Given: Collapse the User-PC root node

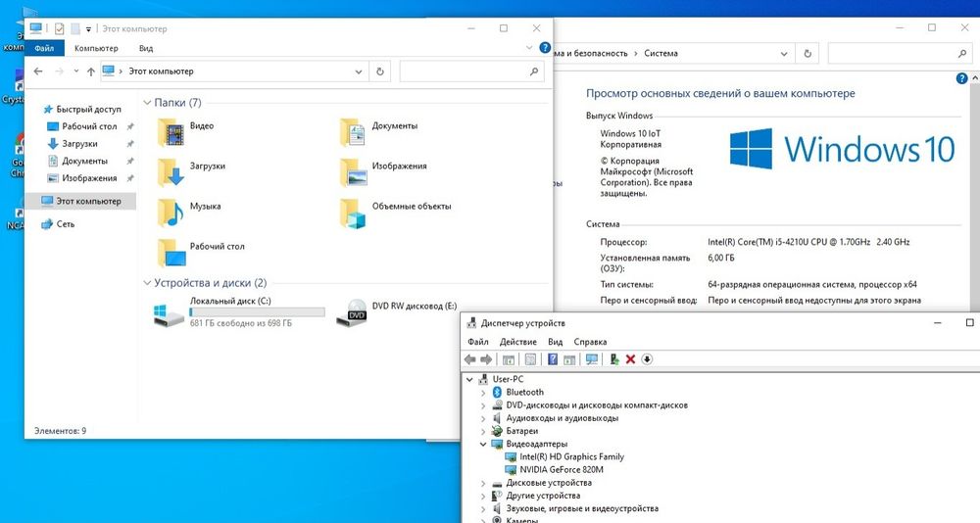Looking at the screenshot, I should (469, 379).
